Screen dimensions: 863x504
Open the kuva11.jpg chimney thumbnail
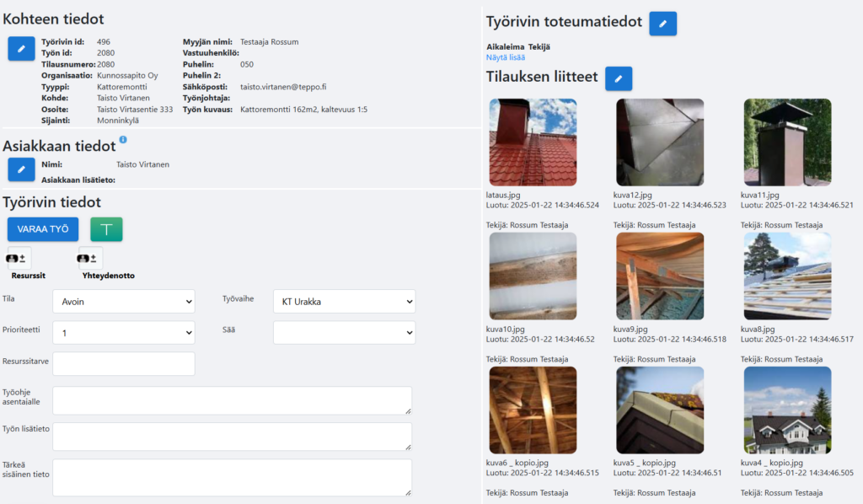point(788,142)
